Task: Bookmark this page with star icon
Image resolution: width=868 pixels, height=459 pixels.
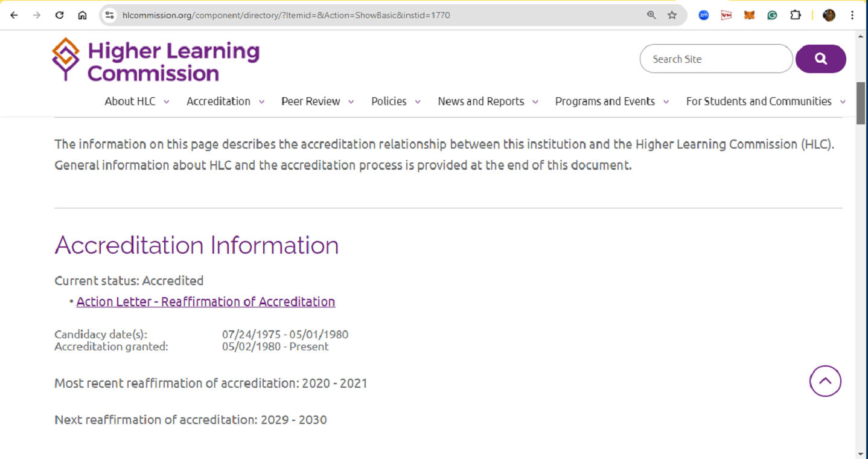Action: coord(672,15)
